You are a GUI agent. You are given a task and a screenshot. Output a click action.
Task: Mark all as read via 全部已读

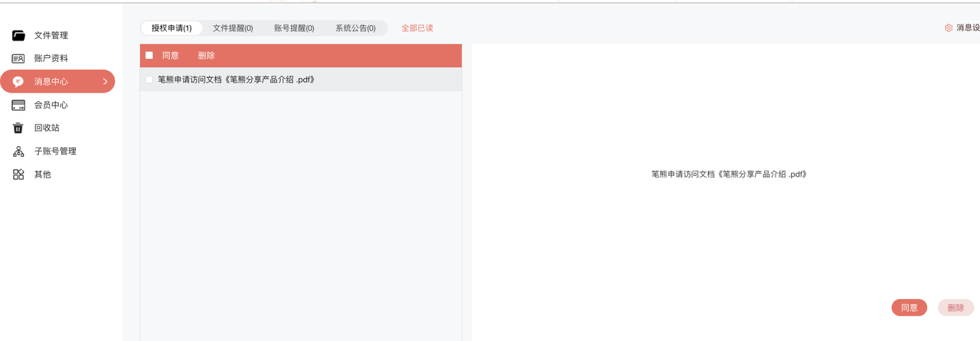[x=417, y=28]
